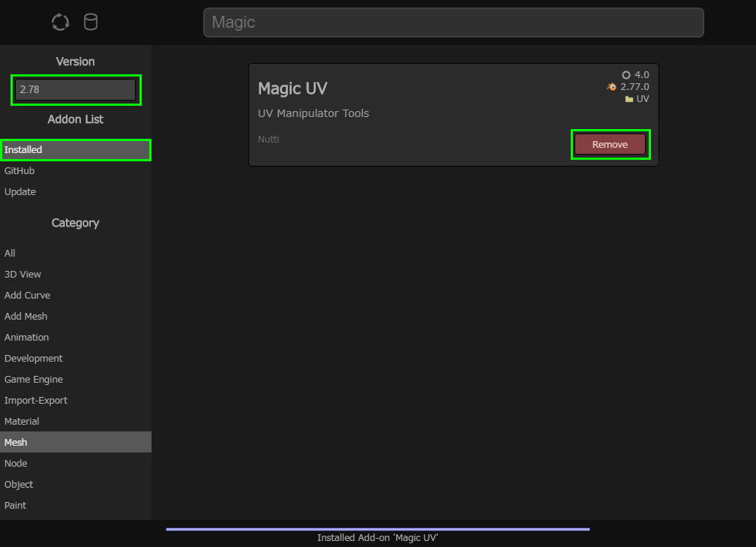Viewport: 756px width, 547px height.
Task: Select the Development category
Action: [x=76, y=359]
